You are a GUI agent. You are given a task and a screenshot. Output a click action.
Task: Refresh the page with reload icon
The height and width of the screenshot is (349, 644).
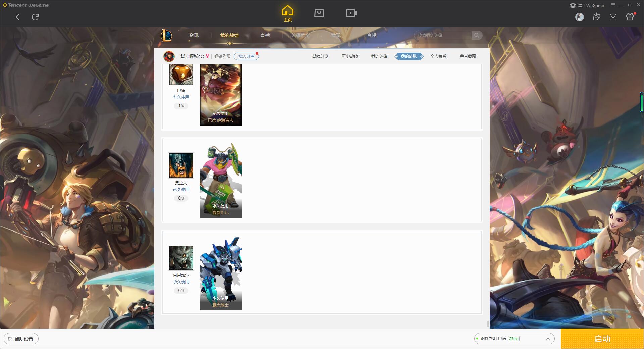[35, 17]
